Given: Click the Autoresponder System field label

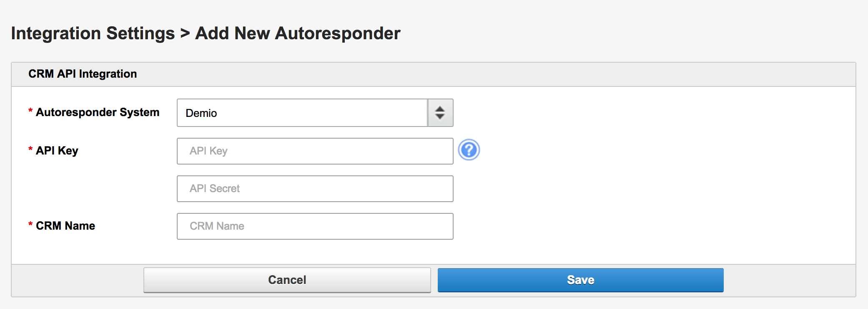Looking at the screenshot, I should [98, 112].
